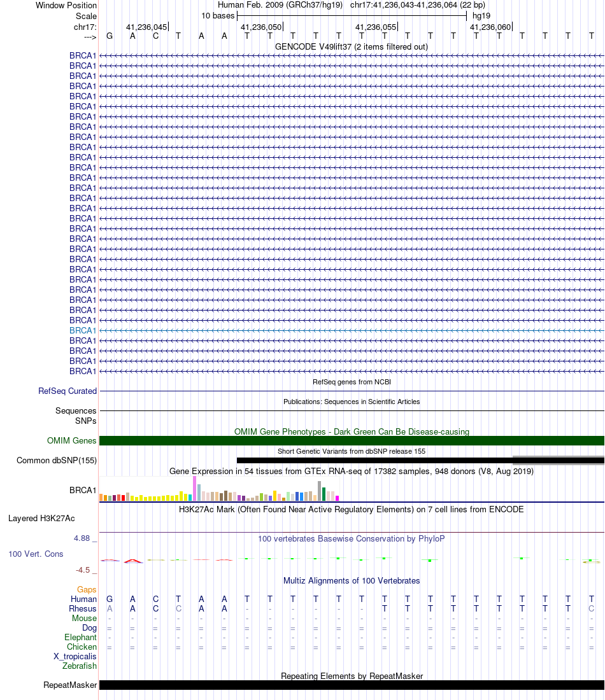This screenshot has height=700, width=605.
Task: Click the grey dbSNP variant bar
Action: click(558, 460)
